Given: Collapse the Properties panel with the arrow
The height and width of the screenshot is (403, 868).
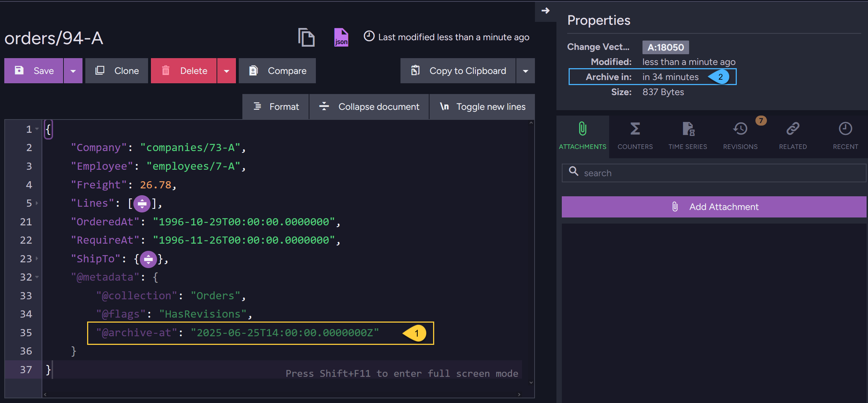Looking at the screenshot, I should click(x=545, y=11).
